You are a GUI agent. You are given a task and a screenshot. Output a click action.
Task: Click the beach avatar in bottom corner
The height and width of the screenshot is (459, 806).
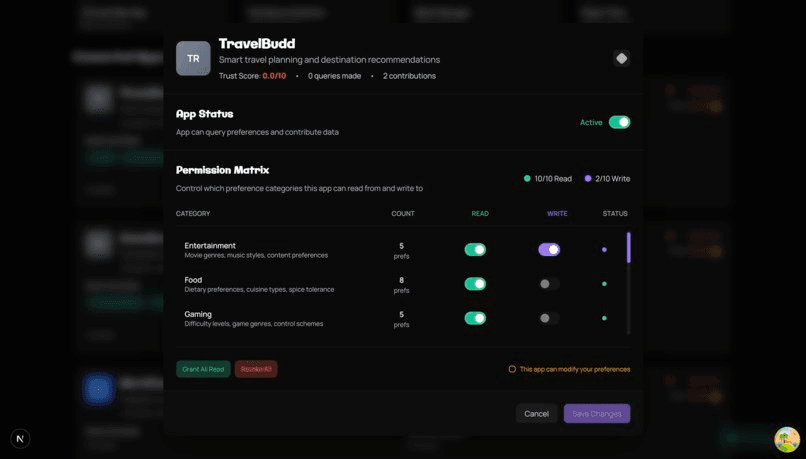[x=787, y=439]
